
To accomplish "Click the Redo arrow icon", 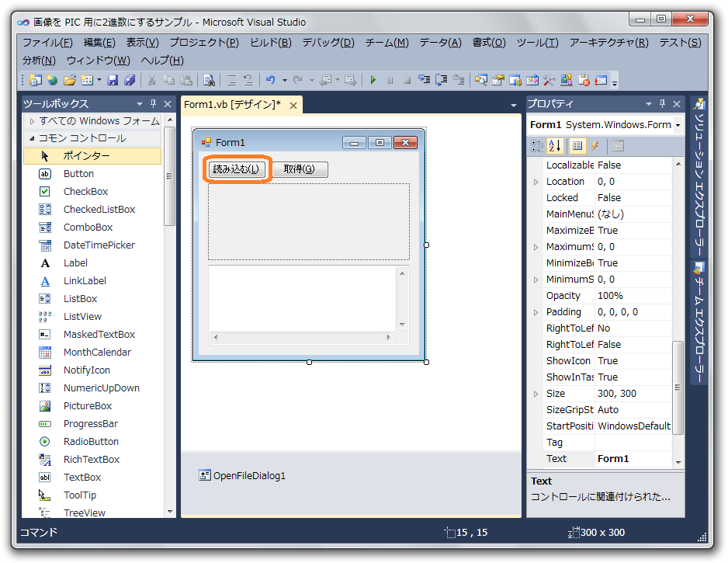I will pyautogui.click(x=297, y=80).
